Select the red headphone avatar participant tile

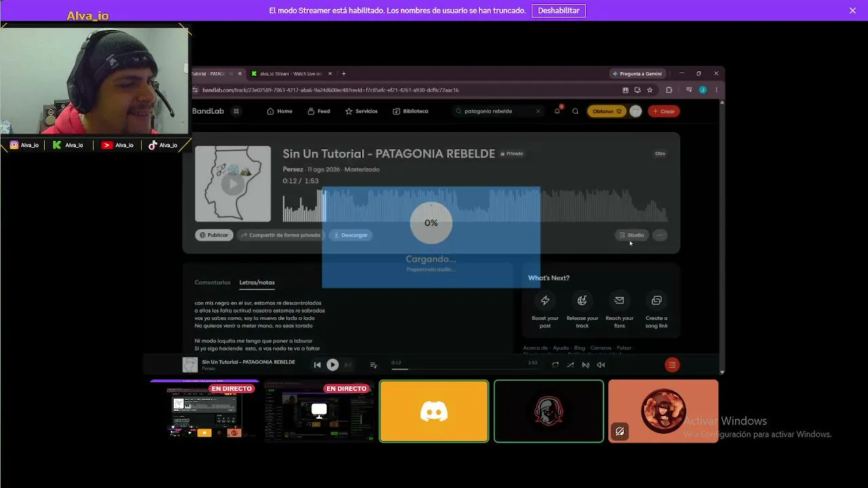point(549,411)
